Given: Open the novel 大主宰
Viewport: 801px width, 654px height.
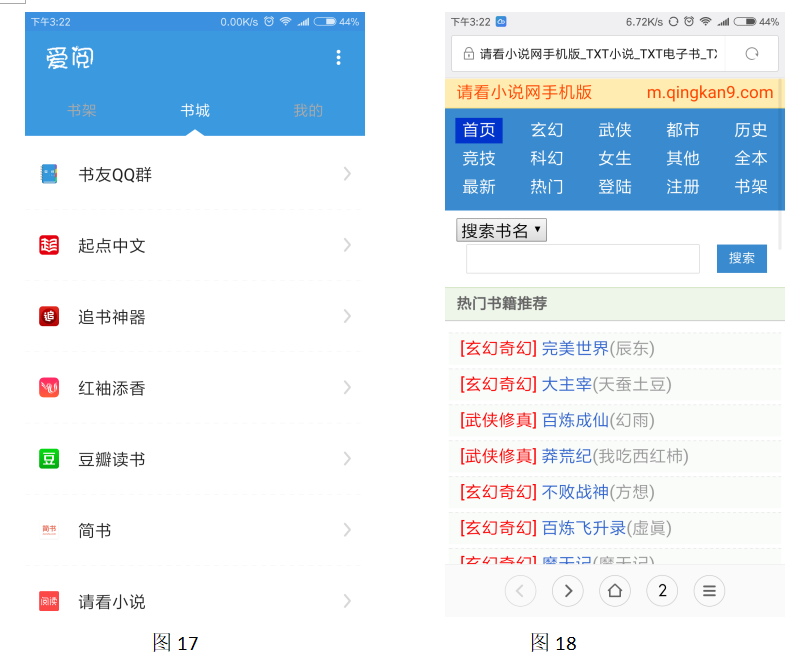Looking at the screenshot, I should pyautogui.click(x=566, y=384).
